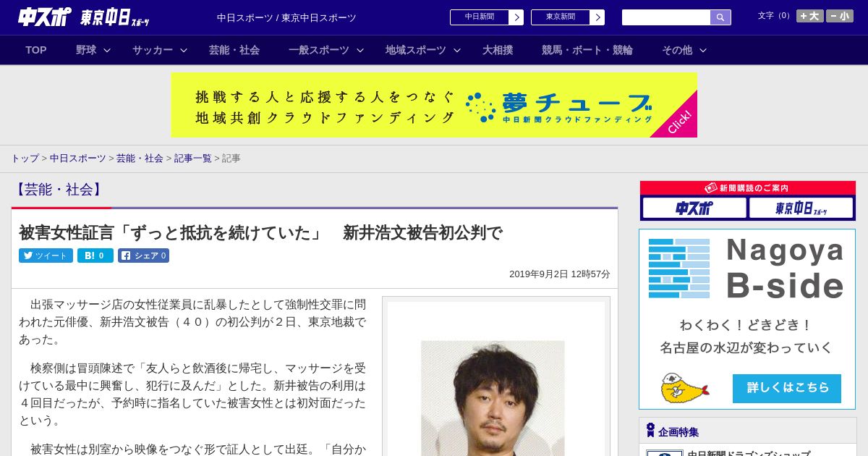Image resolution: width=868 pixels, height=456 pixels.
Task: Open the サッカー menu
Action: (153, 50)
